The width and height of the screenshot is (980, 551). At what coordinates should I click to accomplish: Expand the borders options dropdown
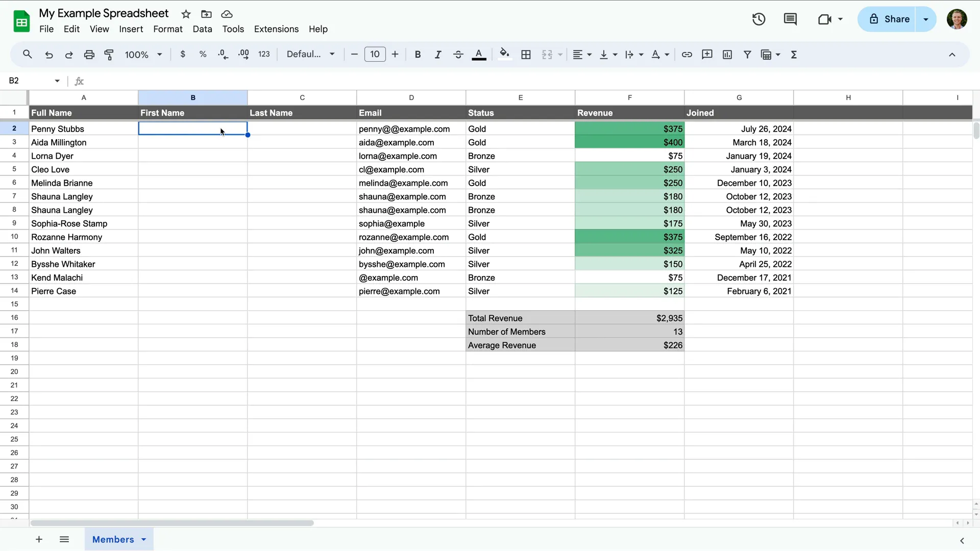point(526,54)
